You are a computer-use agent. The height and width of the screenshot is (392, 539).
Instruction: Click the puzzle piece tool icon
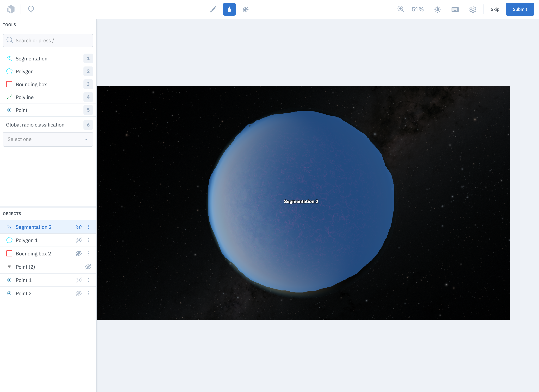point(246,9)
